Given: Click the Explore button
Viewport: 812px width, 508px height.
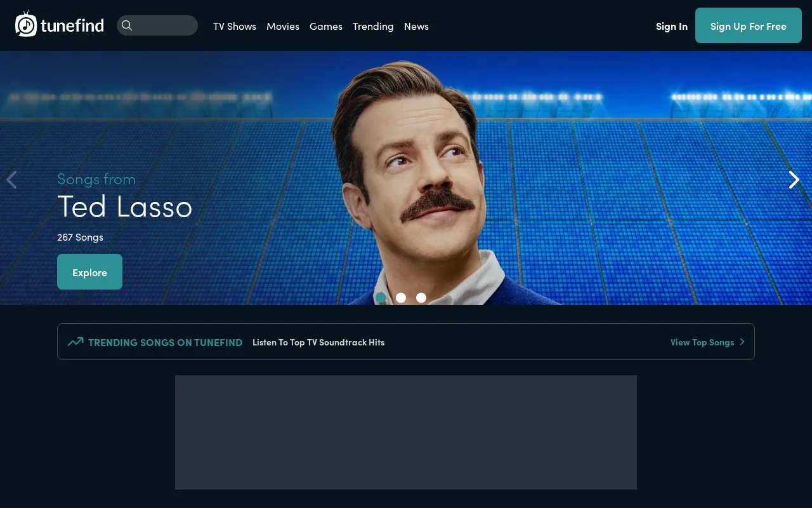Looking at the screenshot, I should click(x=89, y=272).
